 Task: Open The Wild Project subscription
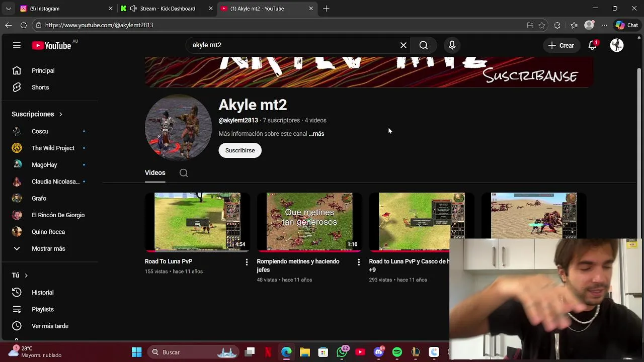(49, 148)
